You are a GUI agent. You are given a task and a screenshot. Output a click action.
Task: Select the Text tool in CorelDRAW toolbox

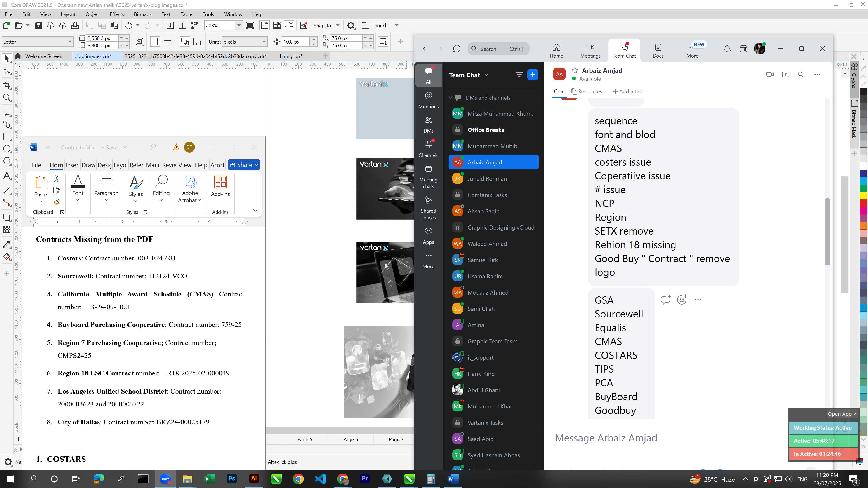pyautogui.click(x=7, y=176)
